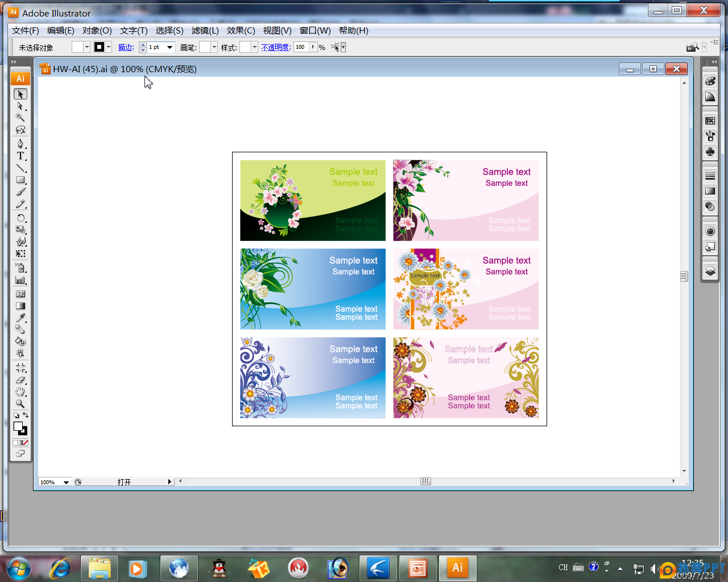The width and height of the screenshot is (728, 582).
Task: Select the Warp tool
Action: pyautogui.click(x=20, y=242)
